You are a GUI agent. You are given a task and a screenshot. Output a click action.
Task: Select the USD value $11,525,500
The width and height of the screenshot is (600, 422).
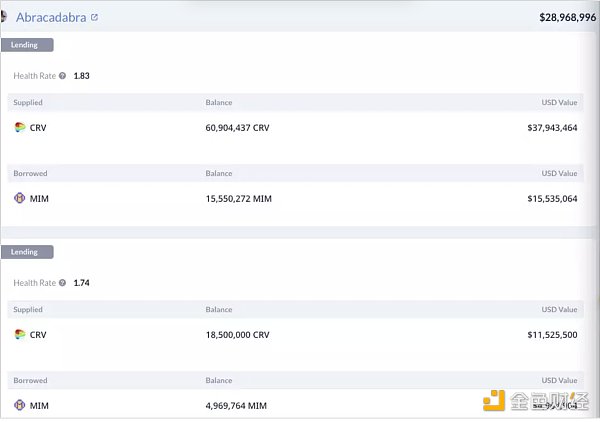tap(552, 335)
